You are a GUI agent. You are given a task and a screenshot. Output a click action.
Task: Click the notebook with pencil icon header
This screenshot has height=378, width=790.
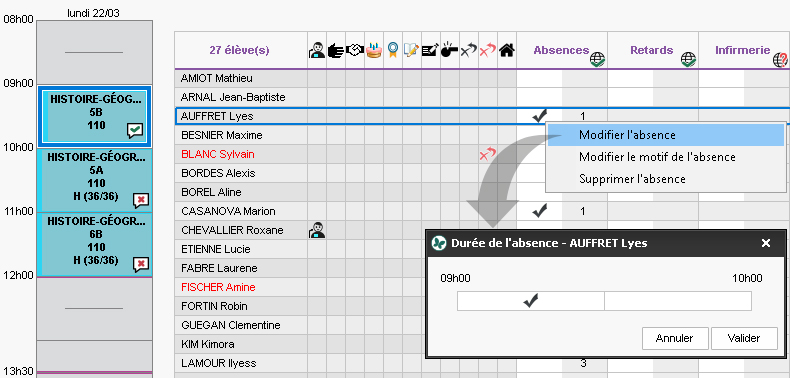[412, 50]
